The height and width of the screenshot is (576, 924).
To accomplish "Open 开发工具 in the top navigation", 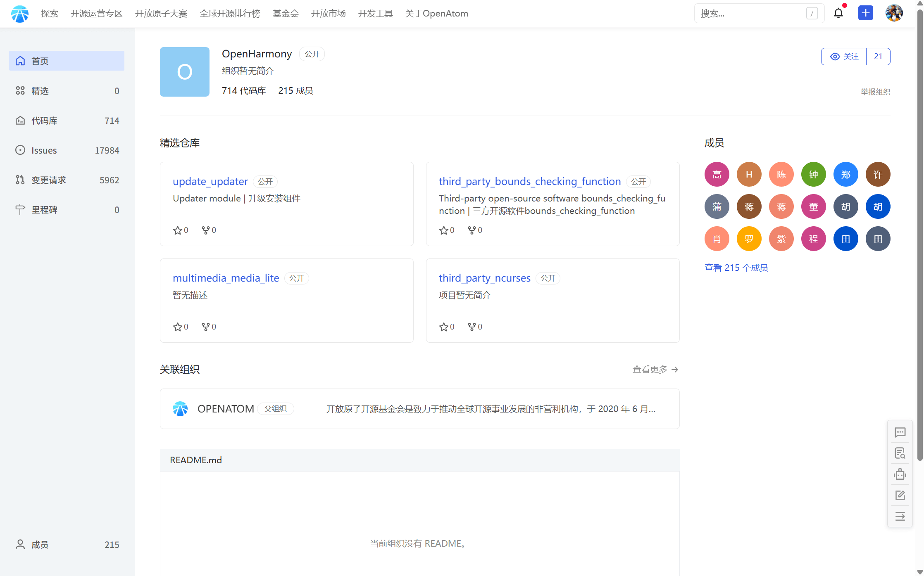I will pyautogui.click(x=376, y=14).
